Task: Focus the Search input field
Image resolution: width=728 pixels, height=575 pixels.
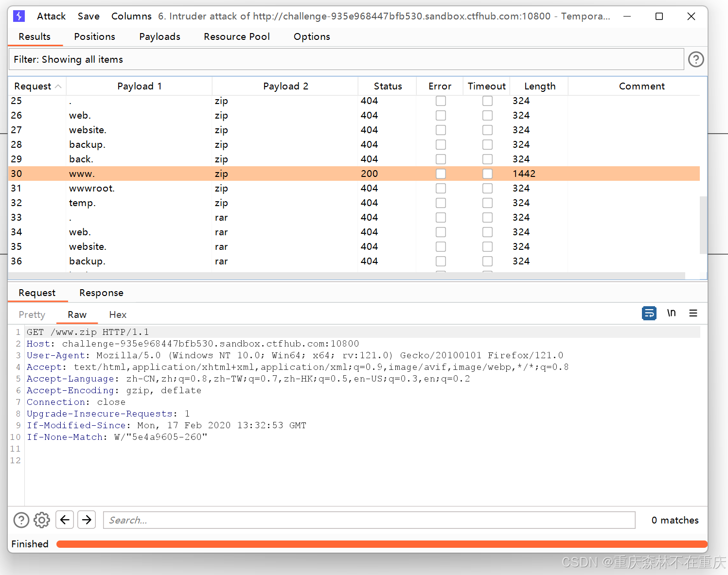Action: point(369,520)
